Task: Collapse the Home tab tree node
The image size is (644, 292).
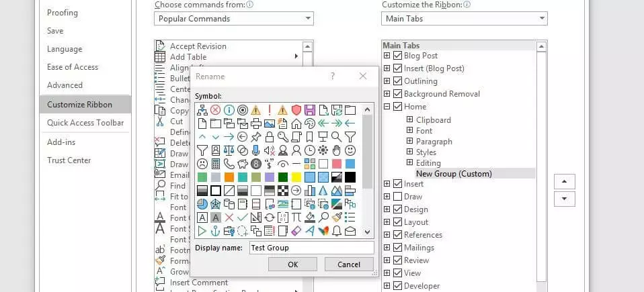Action: (x=387, y=107)
